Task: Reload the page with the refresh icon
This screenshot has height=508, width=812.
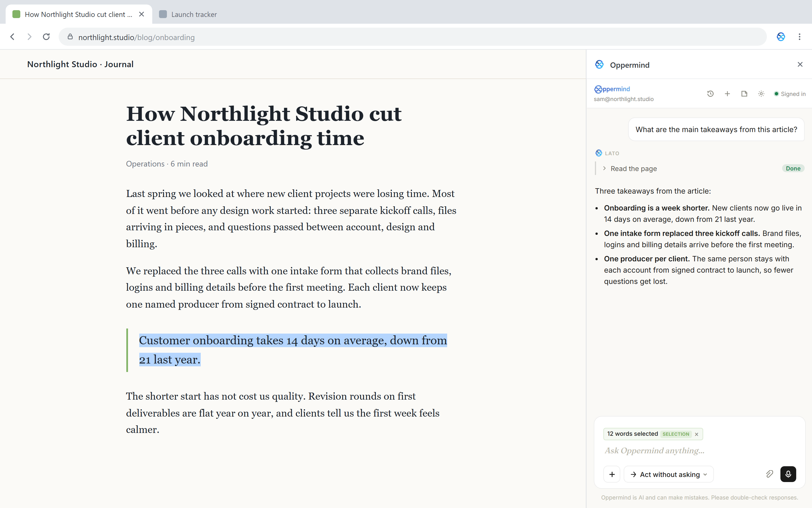Action: click(46, 37)
